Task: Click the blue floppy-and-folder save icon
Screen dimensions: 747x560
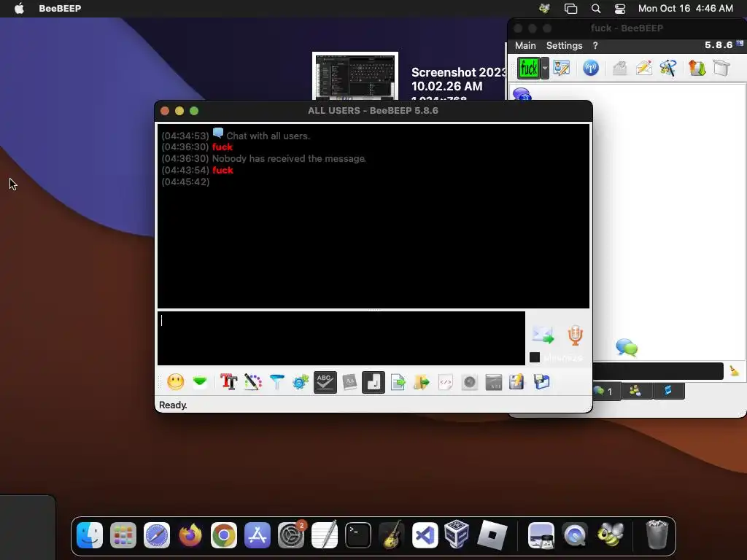Action: coord(542,382)
